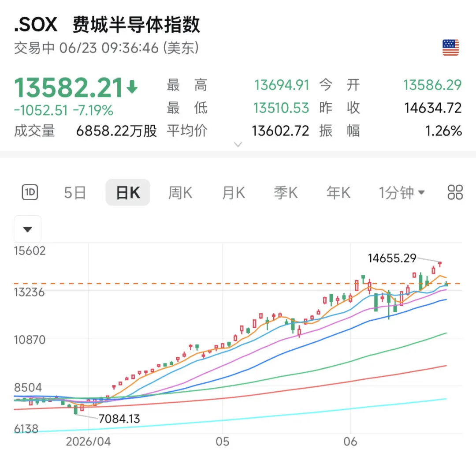476x453 pixels.
Task: Open the 1分钟 interval dropdown
Action: point(402,193)
